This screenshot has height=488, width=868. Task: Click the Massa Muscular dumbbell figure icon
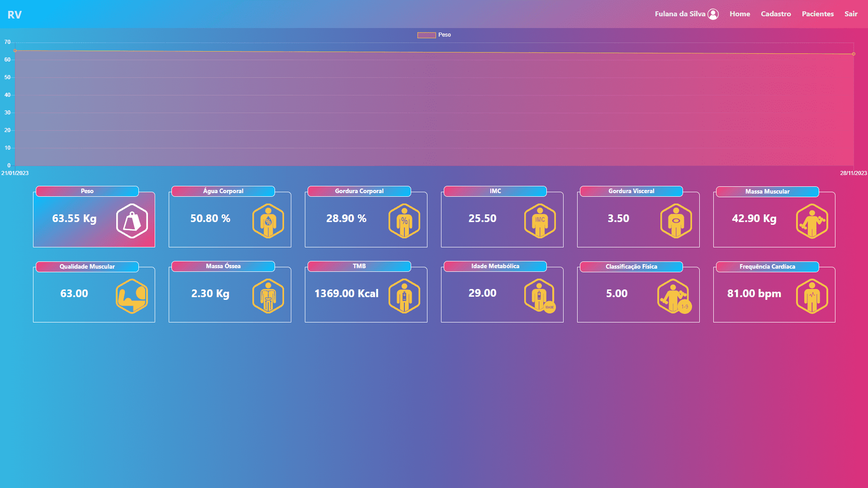pyautogui.click(x=812, y=221)
